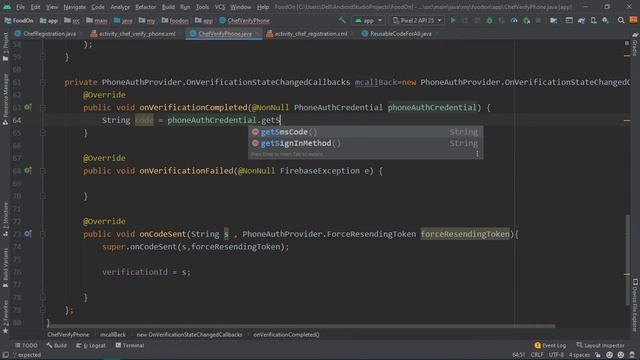The width and height of the screenshot is (640, 360).
Task: Open the Build tool window button
Action: click(x=56, y=345)
